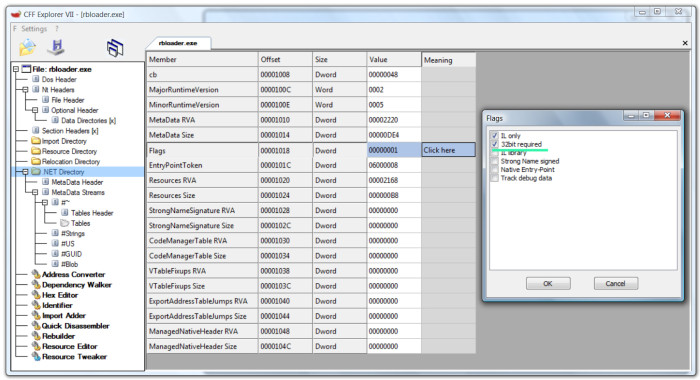Screen dimensions: 700x380
Task: Uncheck the IL only flag
Action: point(494,135)
